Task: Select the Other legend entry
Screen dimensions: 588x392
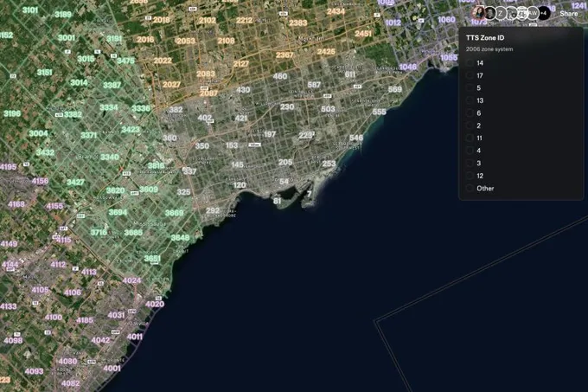Action: 480,189
